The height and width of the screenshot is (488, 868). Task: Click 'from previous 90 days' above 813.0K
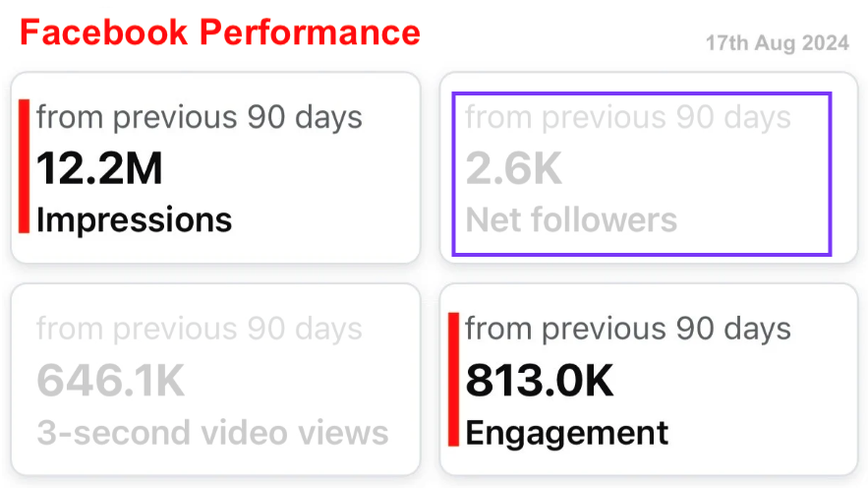click(x=628, y=329)
